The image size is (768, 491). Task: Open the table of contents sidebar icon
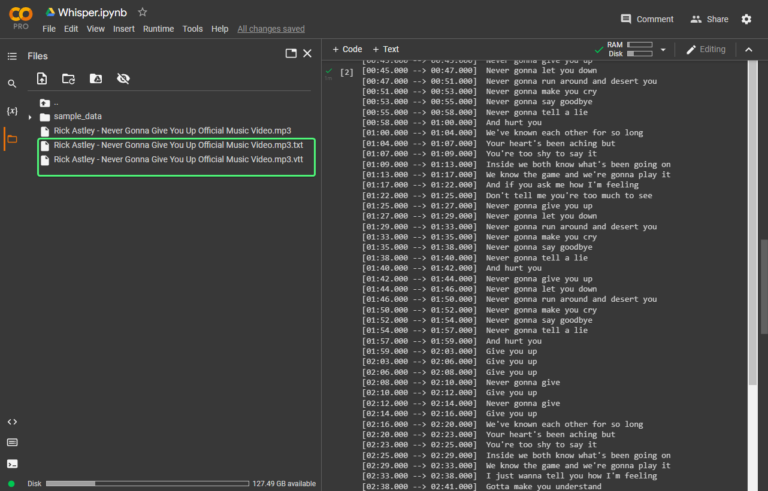pos(12,56)
